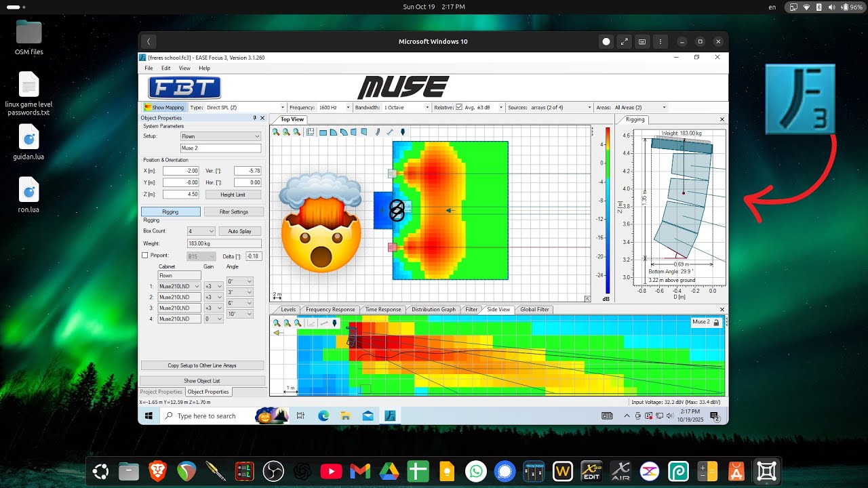Switch to the Distribution Graph tab

point(434,310)
